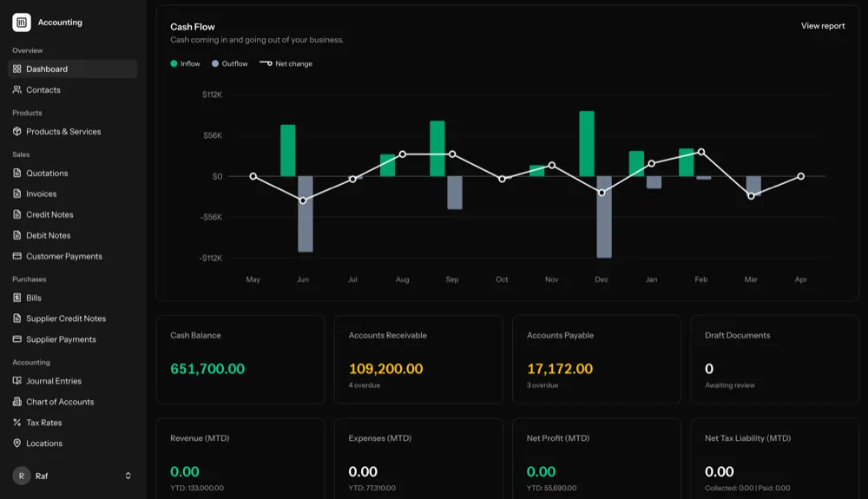Click the Credit Notes document icon
Viewport: 868px width, 499px height.
coord(17,214)
